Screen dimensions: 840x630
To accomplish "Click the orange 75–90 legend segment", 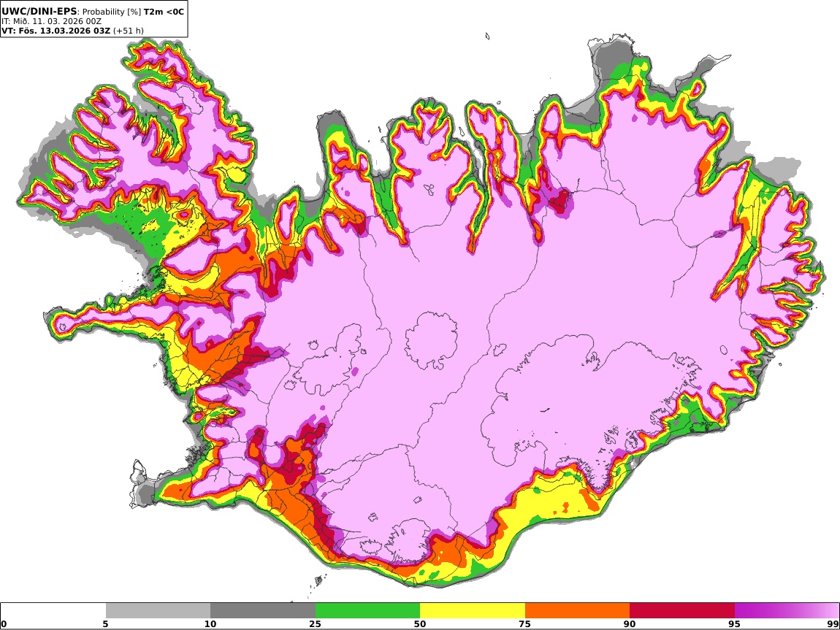I will [x=578, y=610].
